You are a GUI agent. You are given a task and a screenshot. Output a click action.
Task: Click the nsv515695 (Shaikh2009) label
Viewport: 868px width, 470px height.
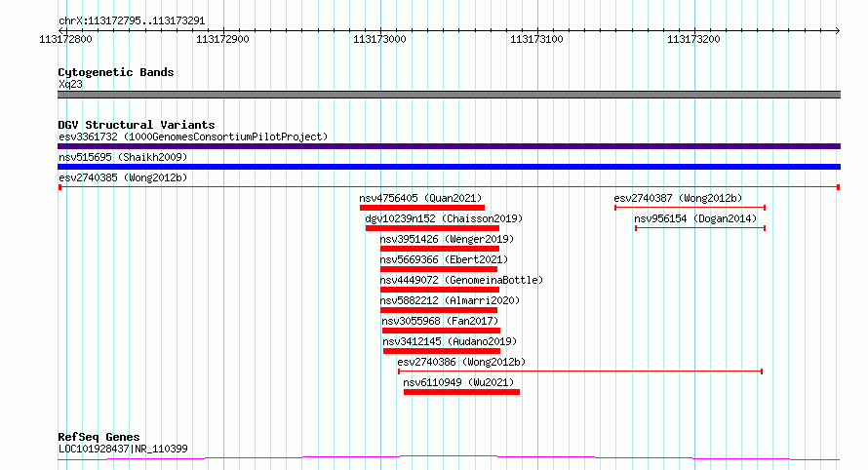tap(123, 157)
